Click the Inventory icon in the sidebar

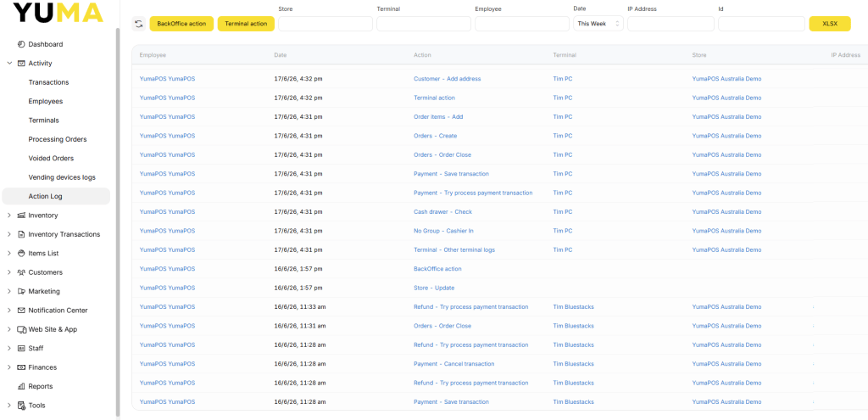(21, 215)
